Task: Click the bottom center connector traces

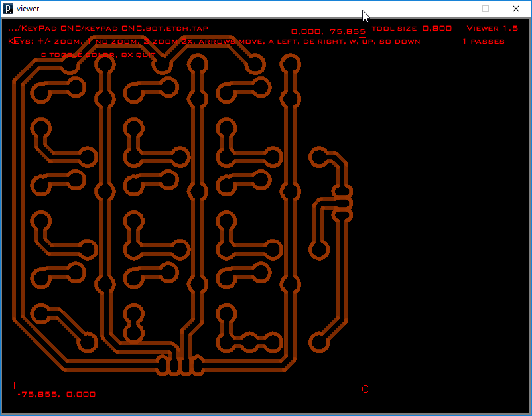Action: [179, 365]
